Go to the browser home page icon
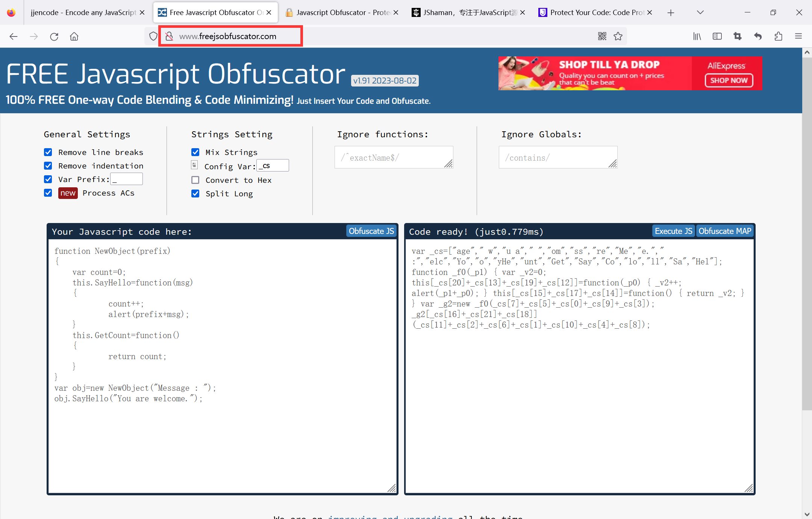 point(74,36)
